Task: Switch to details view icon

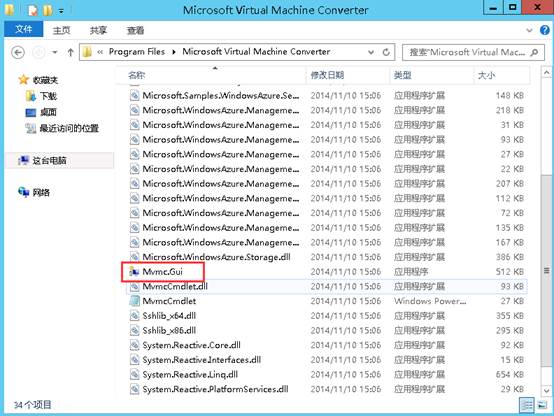Action: [526, 405]
